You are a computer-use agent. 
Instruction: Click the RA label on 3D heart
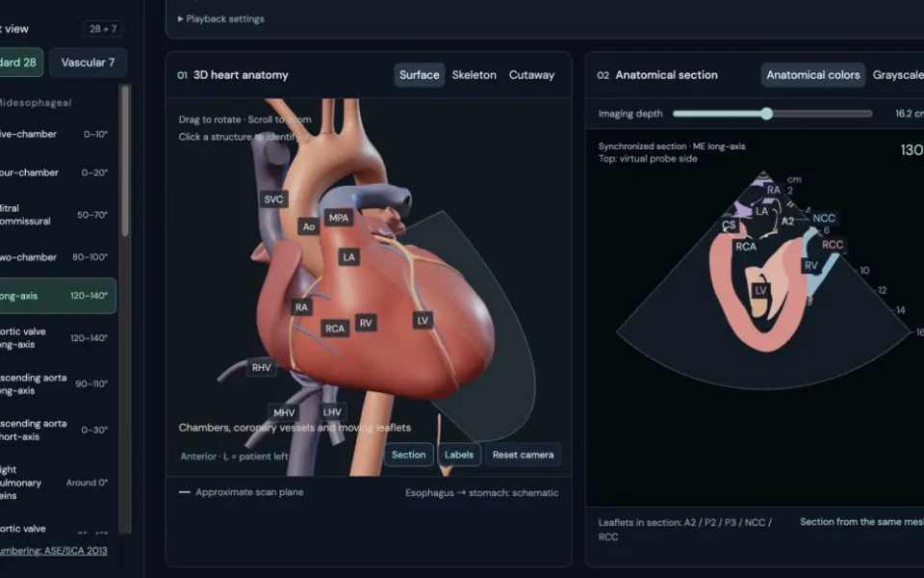301,307
